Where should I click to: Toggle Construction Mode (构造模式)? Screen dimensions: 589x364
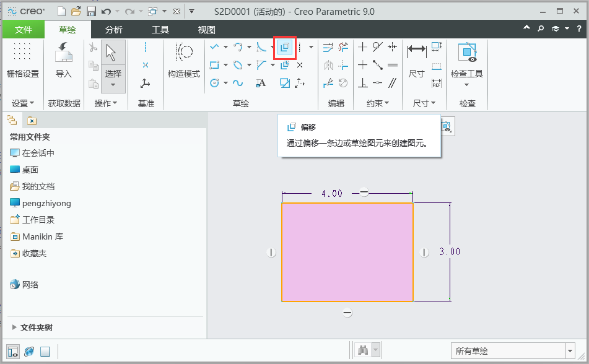coord(184,61)
